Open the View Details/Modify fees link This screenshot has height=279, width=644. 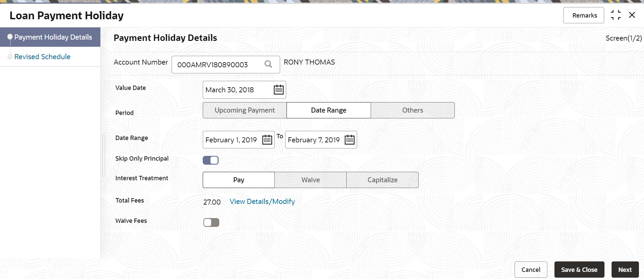coord(262,202)
